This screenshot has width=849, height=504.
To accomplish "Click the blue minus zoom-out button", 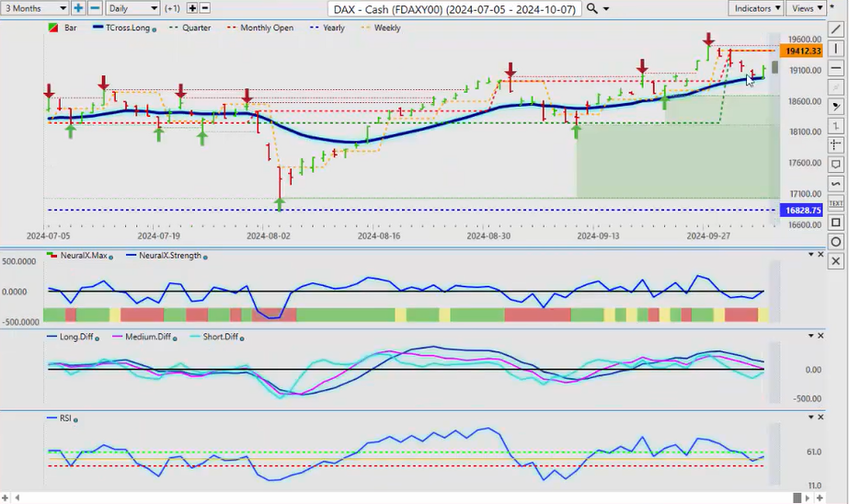I will pyautogui.click(x=95, y=8).
